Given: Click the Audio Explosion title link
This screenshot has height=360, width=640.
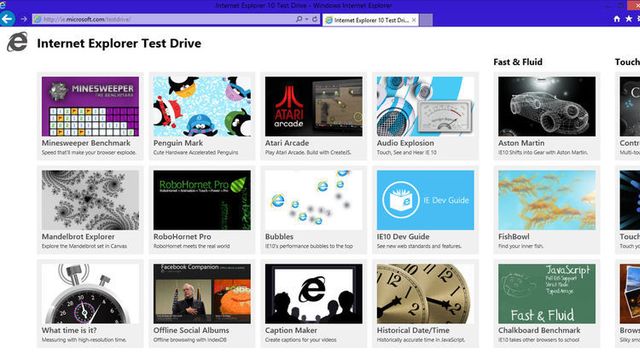Looking at the screenshot, I should coord(405,143).
